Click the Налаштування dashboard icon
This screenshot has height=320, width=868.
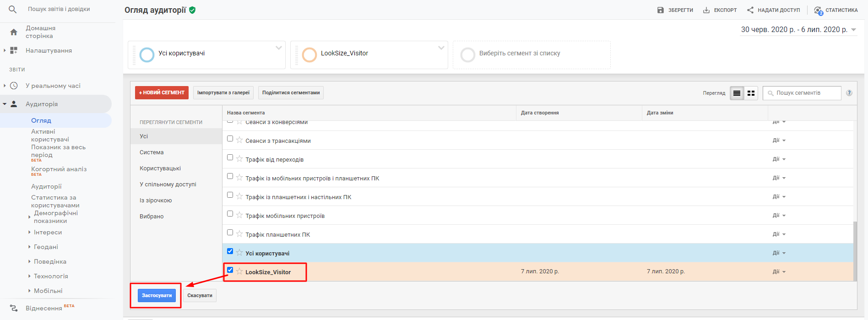click(14, 50)
